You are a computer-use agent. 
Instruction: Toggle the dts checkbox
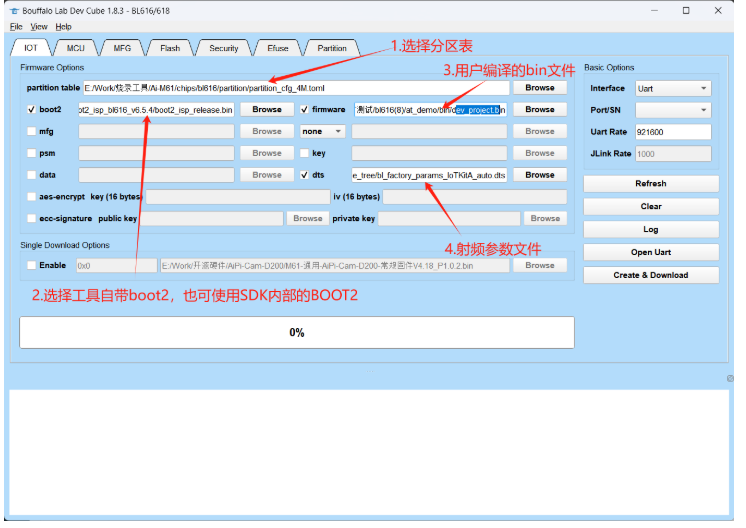point(305,175)
